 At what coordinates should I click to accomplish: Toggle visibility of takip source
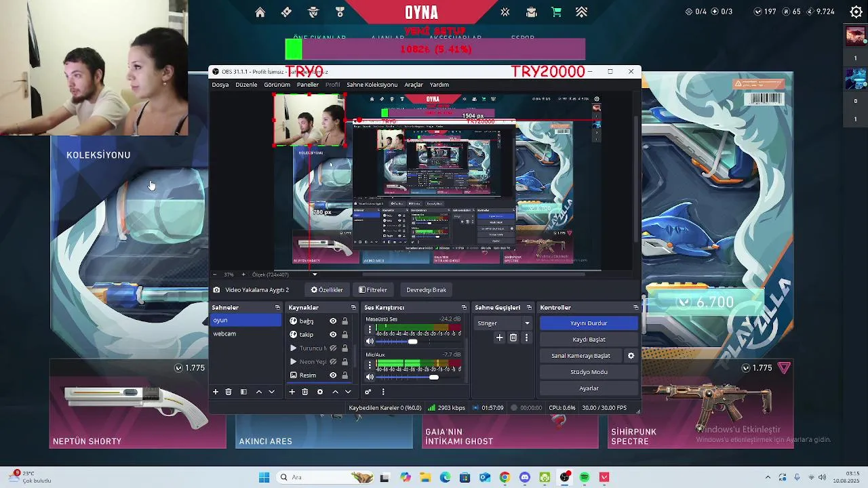tap(333, 335)
